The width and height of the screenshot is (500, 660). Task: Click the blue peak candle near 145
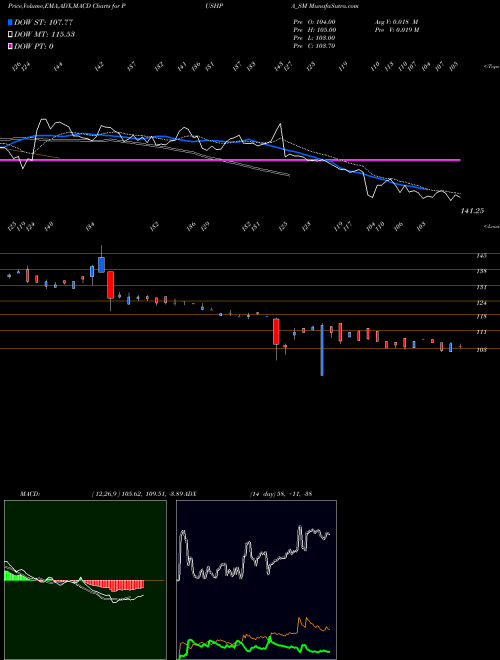coord(101,265)
